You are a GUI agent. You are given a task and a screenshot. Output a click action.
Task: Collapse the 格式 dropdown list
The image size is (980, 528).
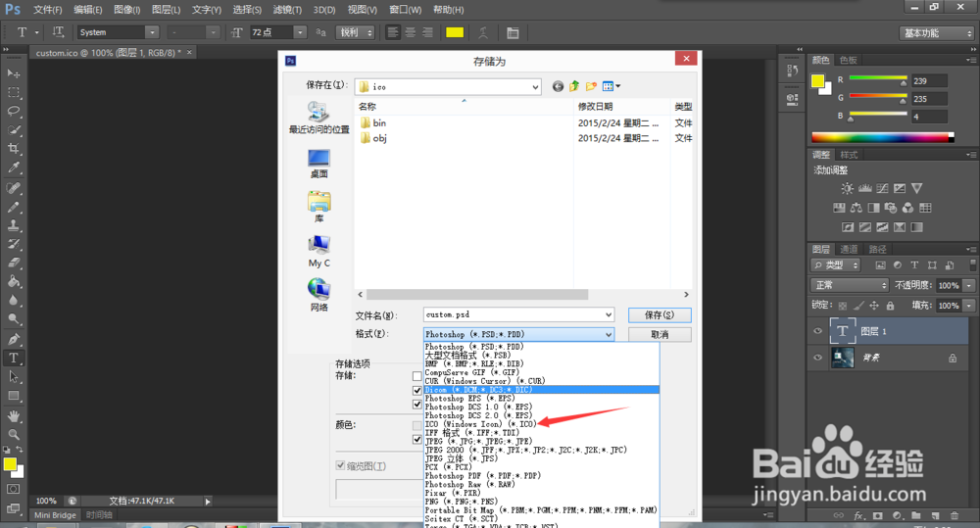click(x=609, y=335)
